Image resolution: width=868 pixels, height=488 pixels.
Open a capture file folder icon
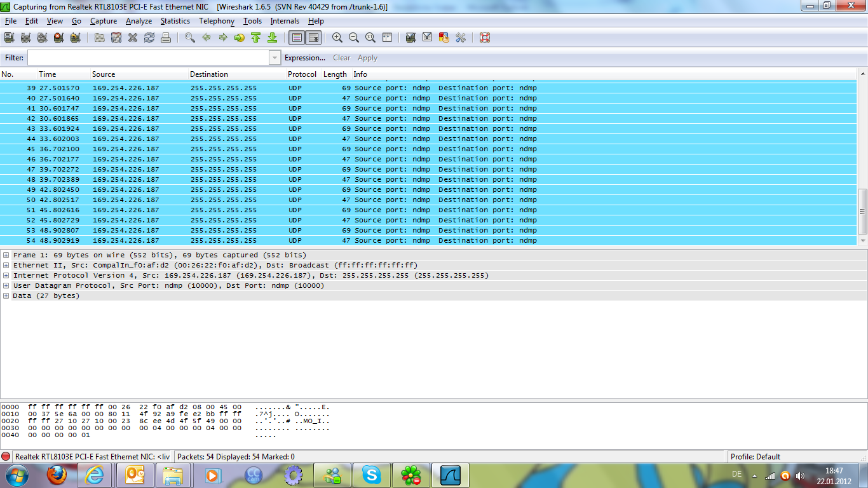100,37
